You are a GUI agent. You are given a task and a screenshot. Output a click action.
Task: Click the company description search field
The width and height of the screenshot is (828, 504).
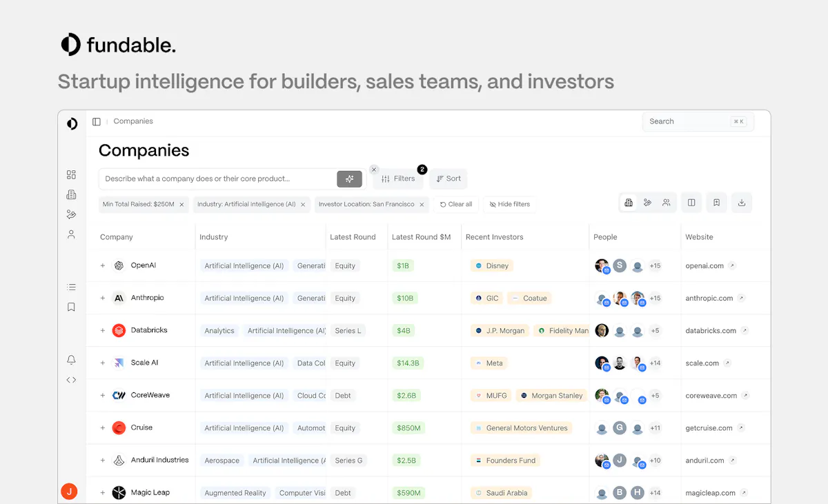pyautogui.click(x=217, y=179)
